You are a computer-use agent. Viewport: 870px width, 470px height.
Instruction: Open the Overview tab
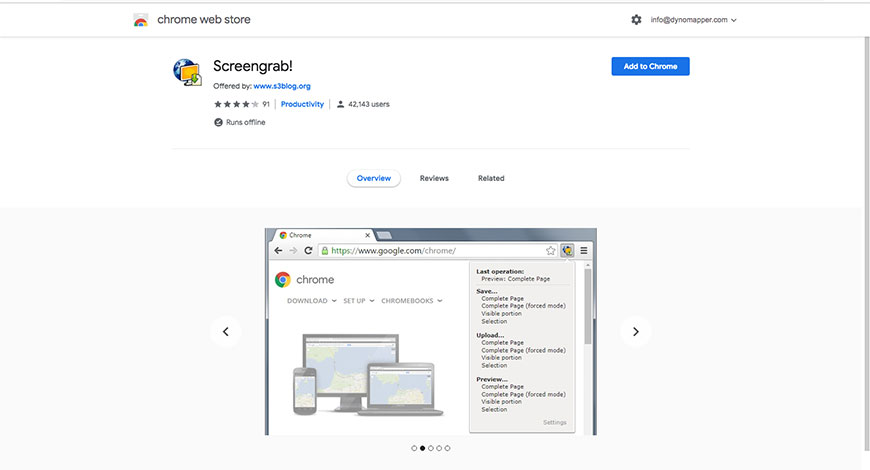click(x=374, y=178)
